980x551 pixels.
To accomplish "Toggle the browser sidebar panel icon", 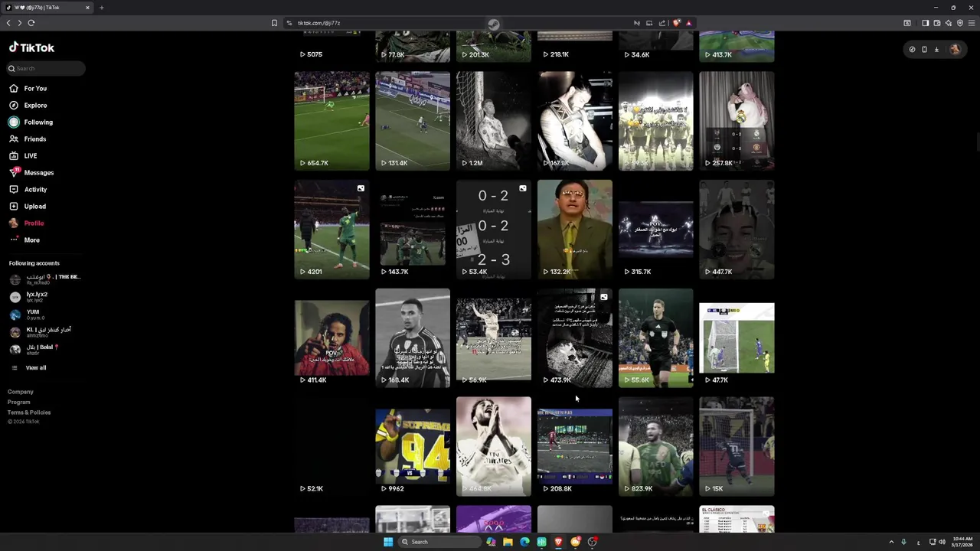I will click(925, 23).
